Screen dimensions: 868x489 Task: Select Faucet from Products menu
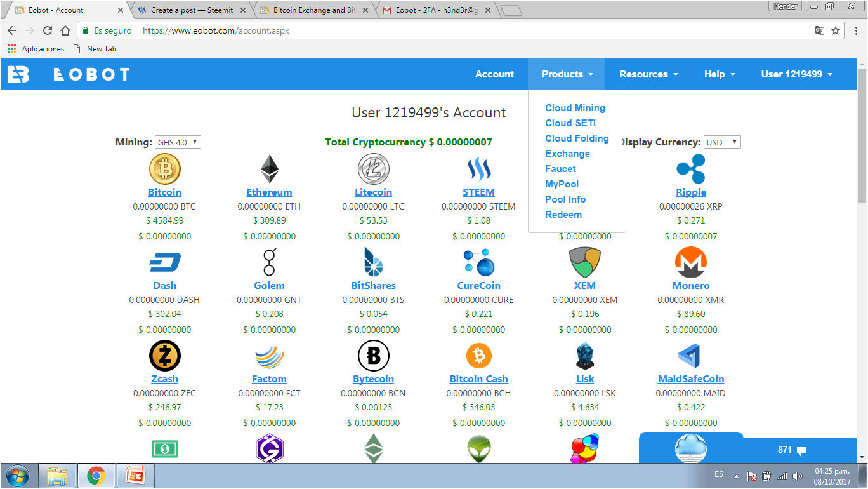tap(560, 169)
